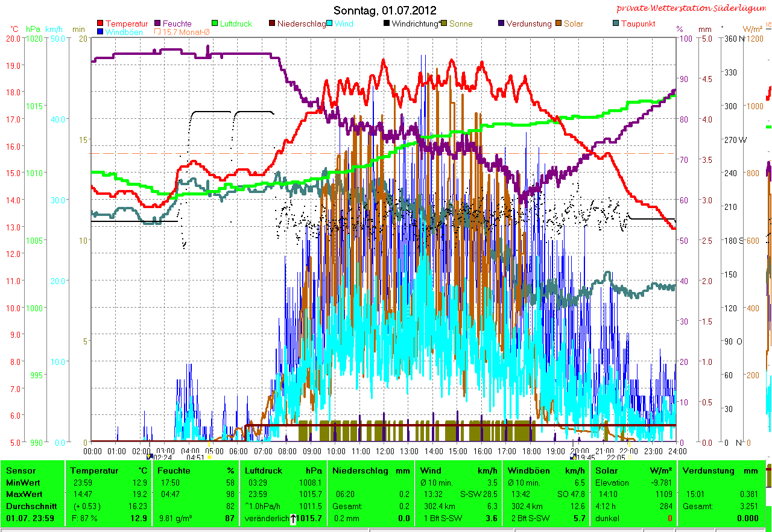The width and height of the screenshot is (772, 532).
Task: Click the 02:24 moon marker icon
Action: (150, 457)
